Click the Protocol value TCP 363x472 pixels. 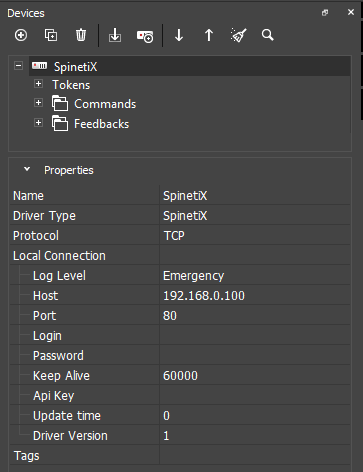pyautogui.click(x=255, y=235)
